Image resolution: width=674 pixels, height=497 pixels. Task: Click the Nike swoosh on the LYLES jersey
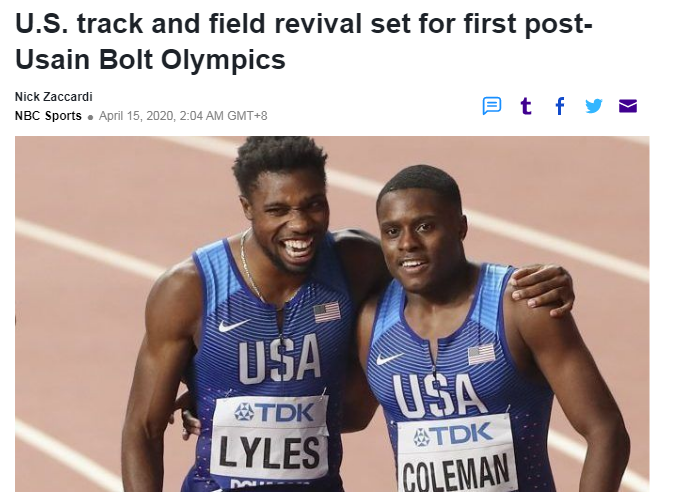click(x=233, y=325)
